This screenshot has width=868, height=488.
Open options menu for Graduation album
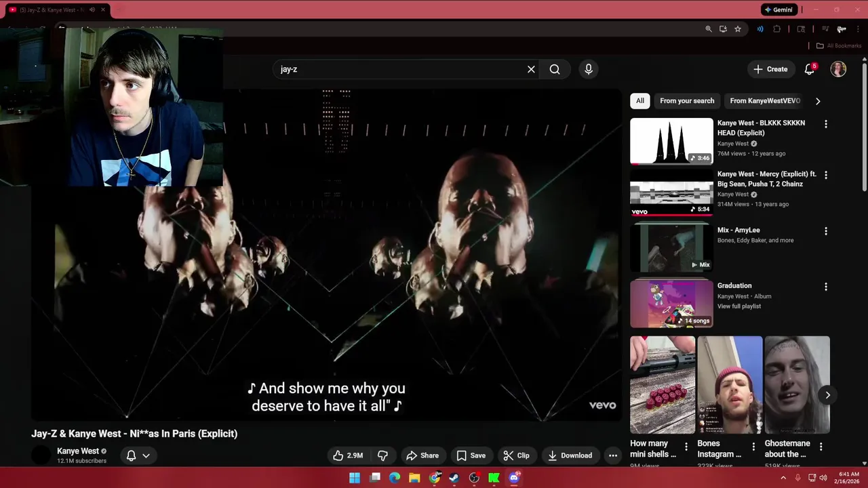point(825,287)
